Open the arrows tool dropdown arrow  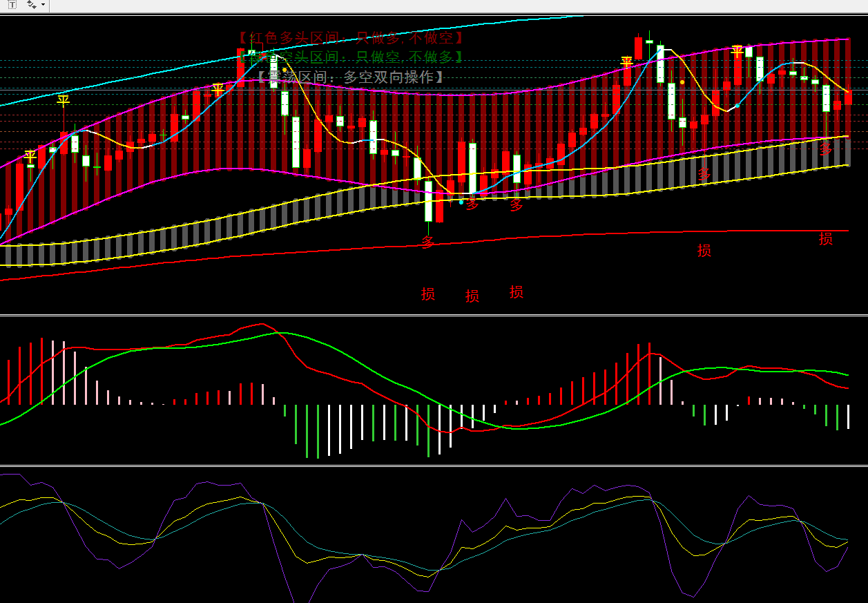click(44, 5)
